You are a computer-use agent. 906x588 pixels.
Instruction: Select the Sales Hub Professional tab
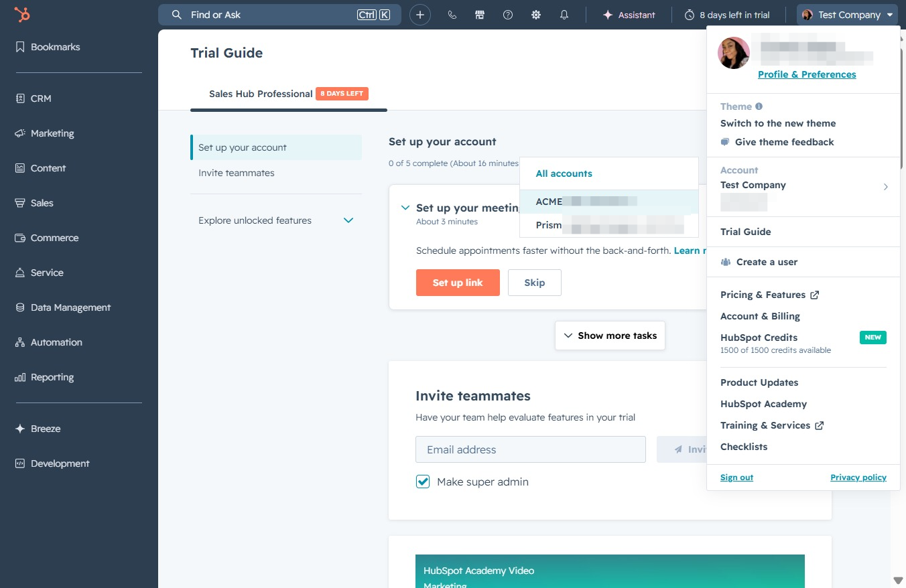click(x=288, y=94)
